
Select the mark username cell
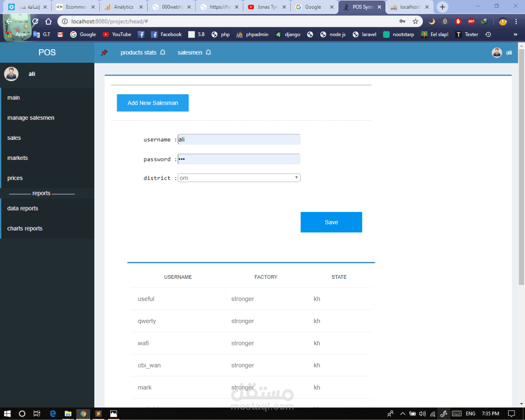tap(144, 387)
